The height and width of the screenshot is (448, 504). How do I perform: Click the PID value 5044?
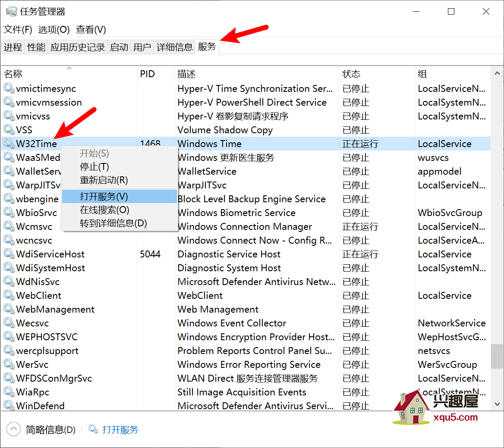150,254
